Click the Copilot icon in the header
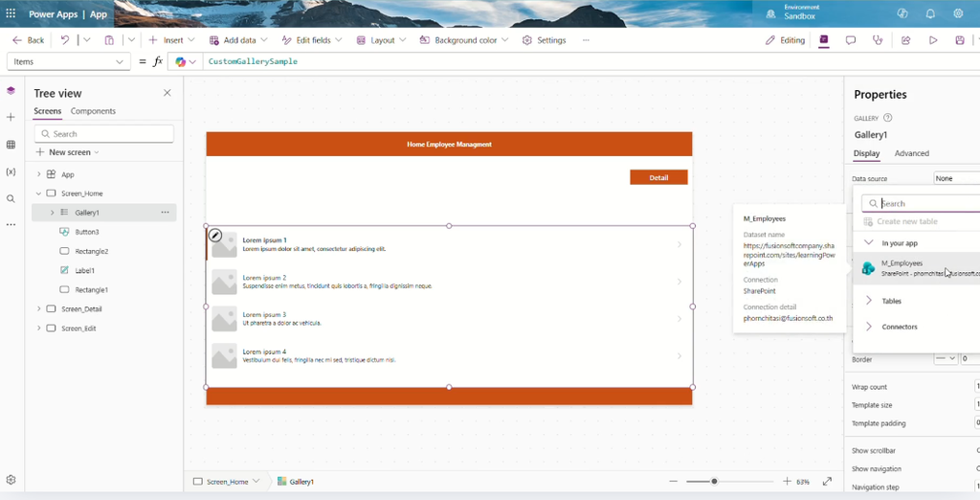980x500 pixels. (902, 13)
